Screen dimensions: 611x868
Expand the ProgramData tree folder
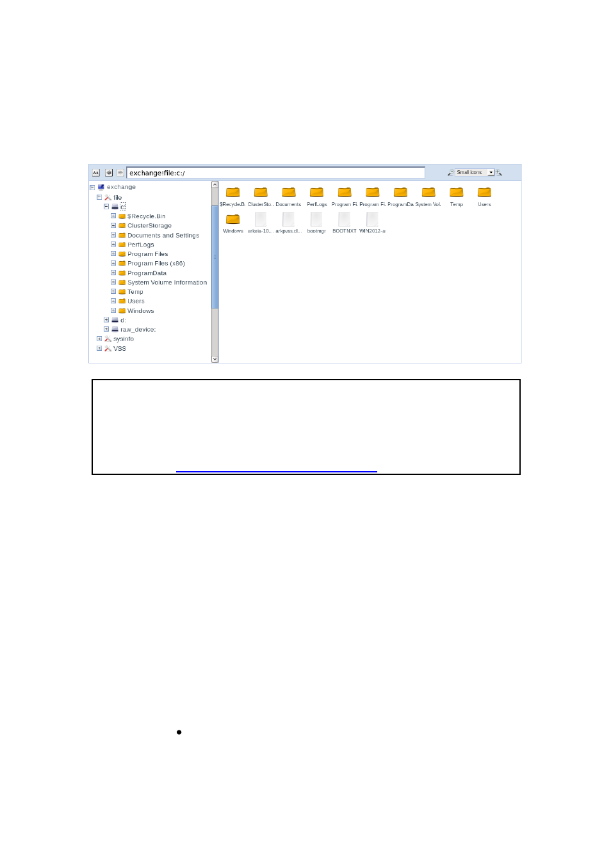click(x=113, y=273)
